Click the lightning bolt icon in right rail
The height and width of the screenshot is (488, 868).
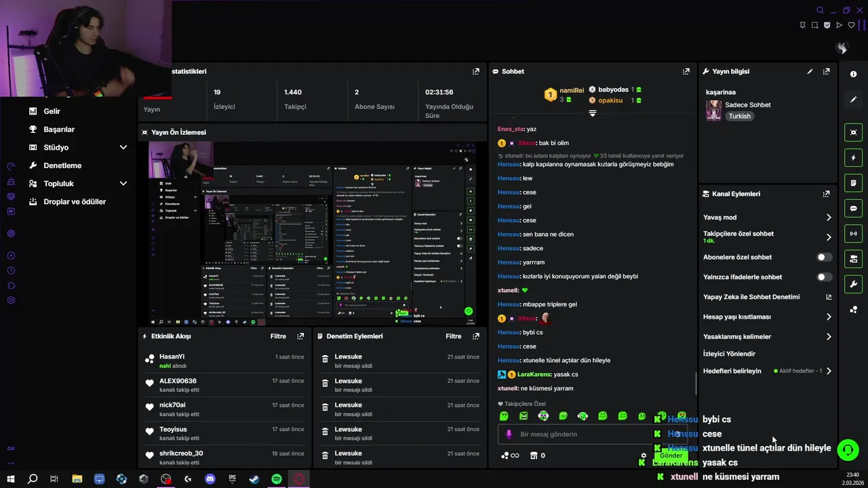coord(853,158)
